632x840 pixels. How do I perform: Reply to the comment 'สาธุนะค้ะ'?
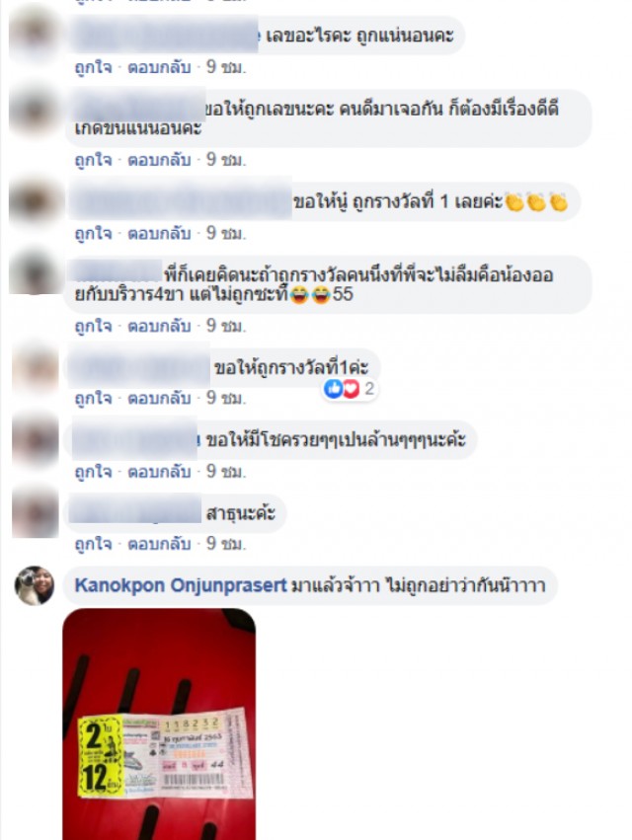pyautogui.click(x=159, y=544)
